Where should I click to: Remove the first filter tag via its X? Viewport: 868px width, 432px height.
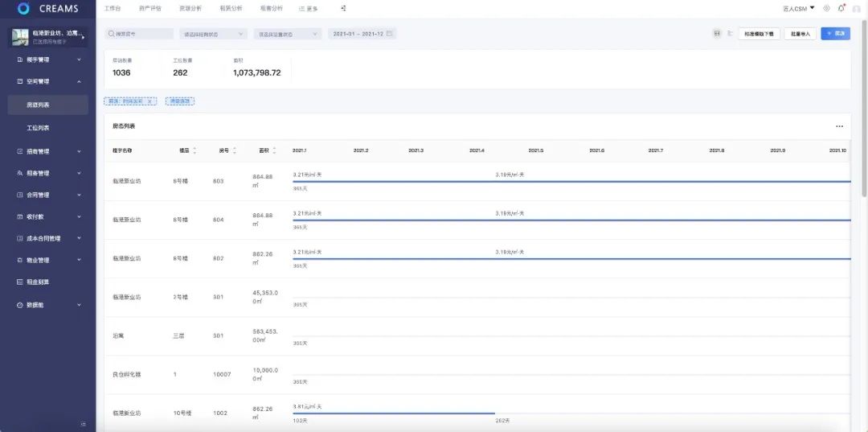[150, 101]
